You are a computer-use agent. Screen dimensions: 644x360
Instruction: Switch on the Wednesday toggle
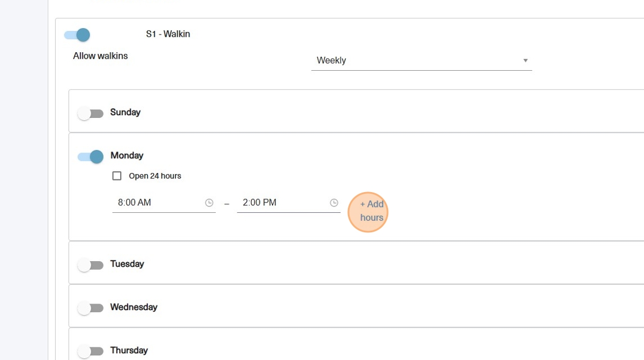tap(90, 308)
